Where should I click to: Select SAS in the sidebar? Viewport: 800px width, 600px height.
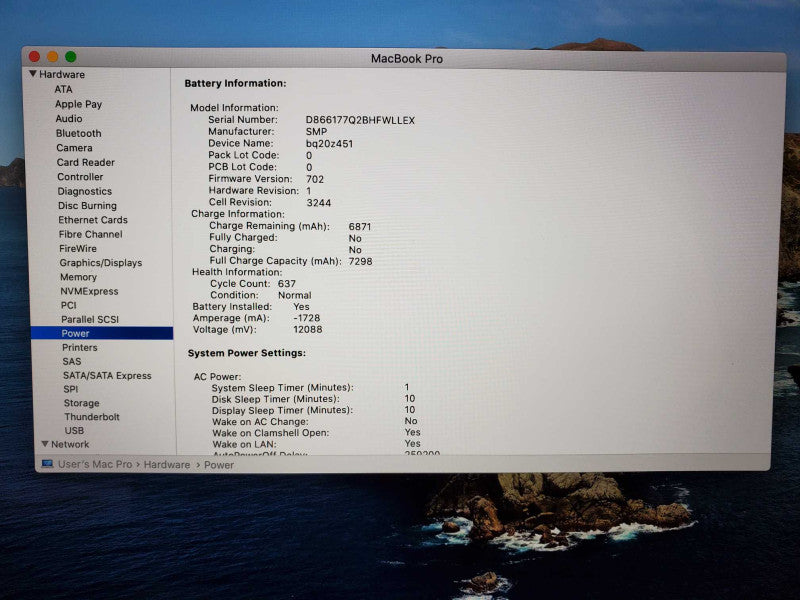click(x=72, y=361)
